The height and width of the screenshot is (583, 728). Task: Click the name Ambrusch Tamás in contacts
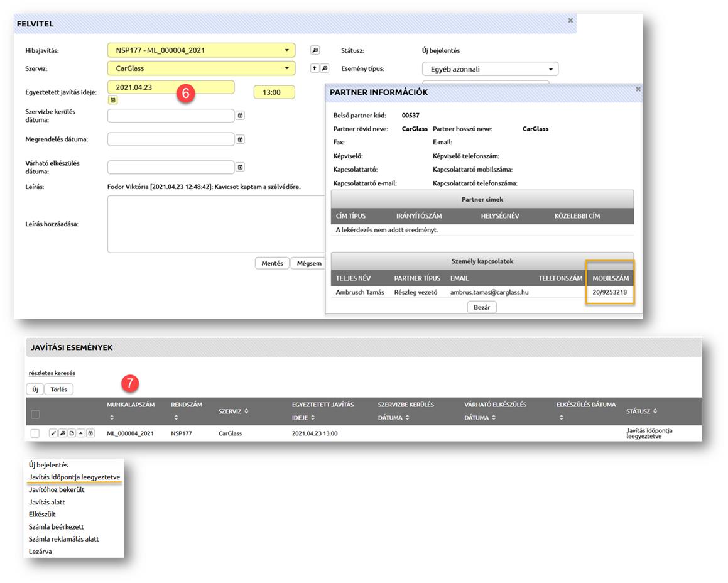[360, 292]
